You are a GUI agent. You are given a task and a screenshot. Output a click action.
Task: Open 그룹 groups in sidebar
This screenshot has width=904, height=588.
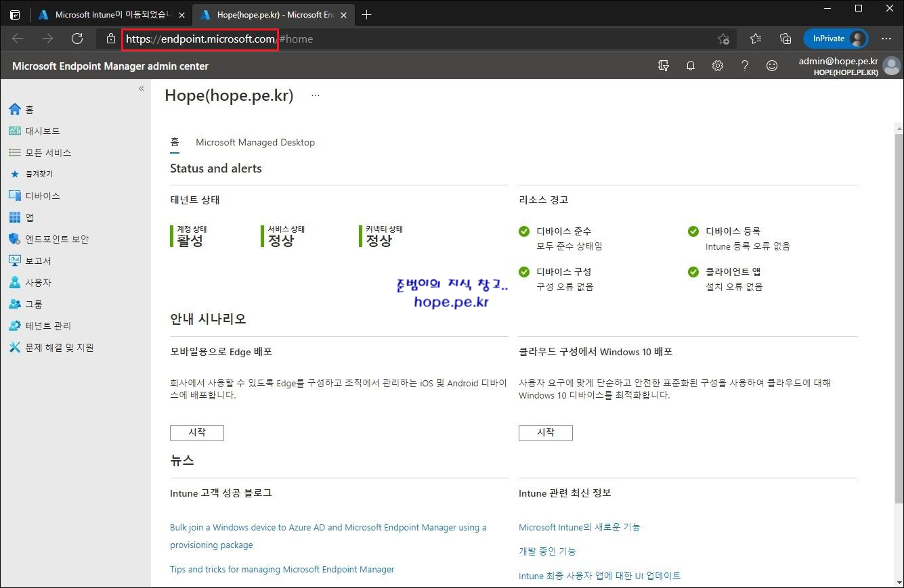(x=26, y=304)
